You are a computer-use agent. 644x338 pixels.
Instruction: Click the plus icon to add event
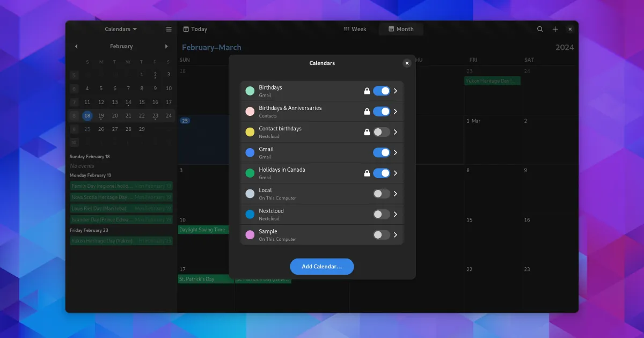tap(555, 29)
